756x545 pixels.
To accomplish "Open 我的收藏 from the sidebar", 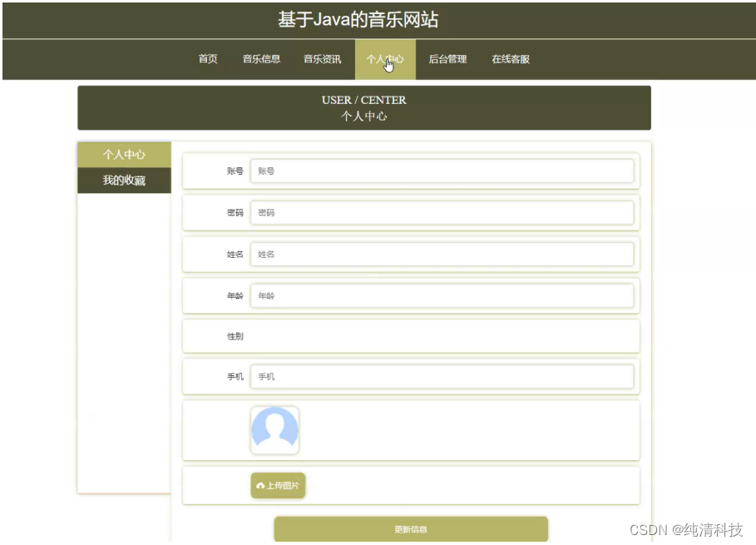I will [123, 181].
